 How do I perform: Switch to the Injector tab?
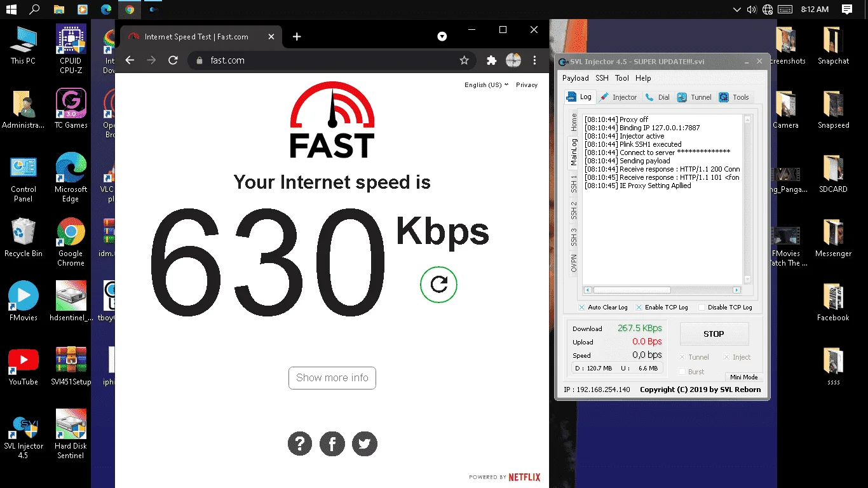point(618,97)
